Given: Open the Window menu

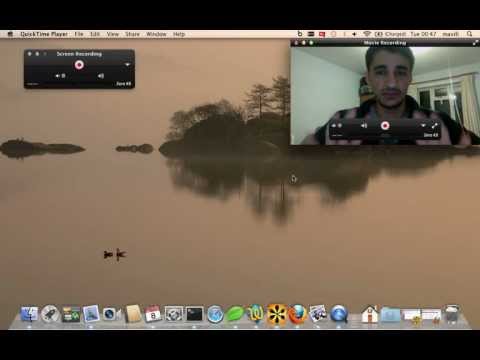Looking at the screenshot, I should tap(156, 34).
